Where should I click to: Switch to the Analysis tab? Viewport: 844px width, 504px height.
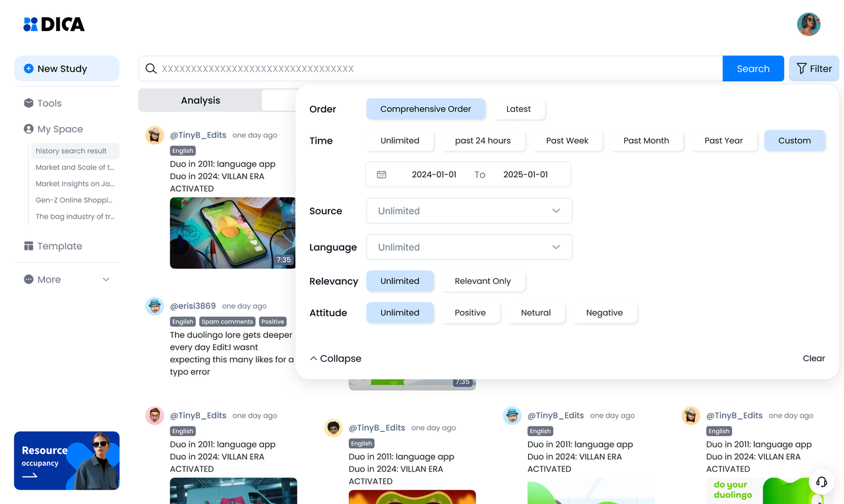pyautogui.click(x=200, y=100)
